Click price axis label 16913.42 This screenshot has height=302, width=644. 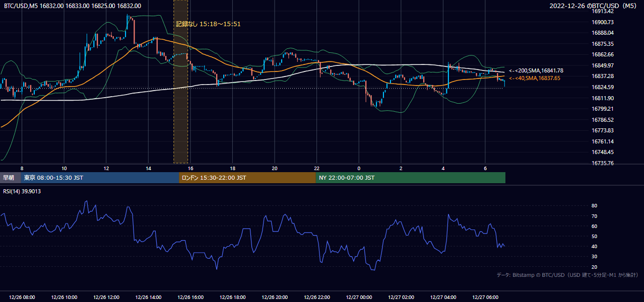pos(603,11)
